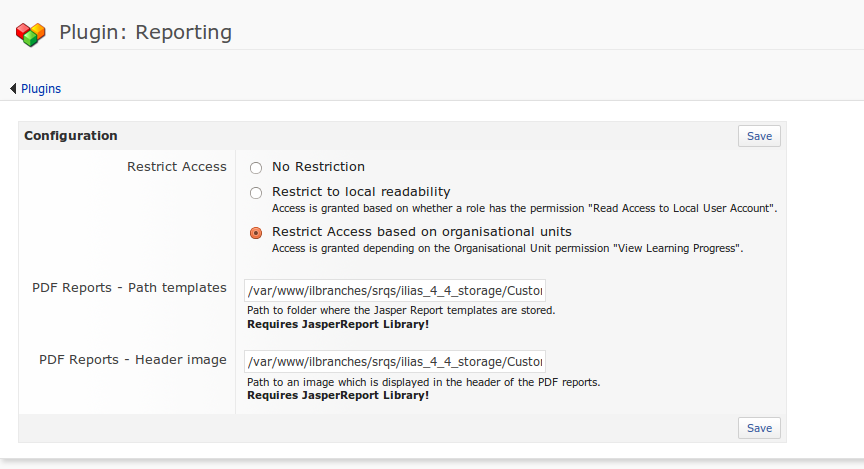Select the No Restriction radio button
Screen dimensions: 864x469
[x=256, y=168]
